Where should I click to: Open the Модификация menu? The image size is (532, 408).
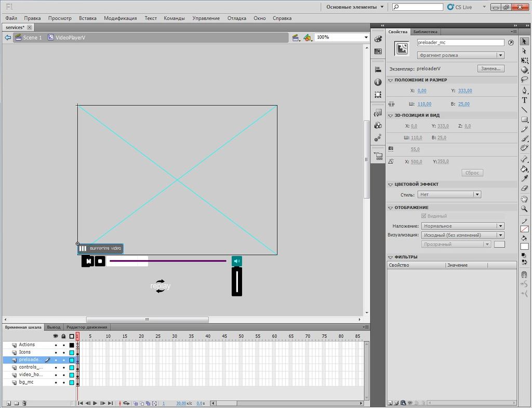pyautogui.click(x=120, y=18)
